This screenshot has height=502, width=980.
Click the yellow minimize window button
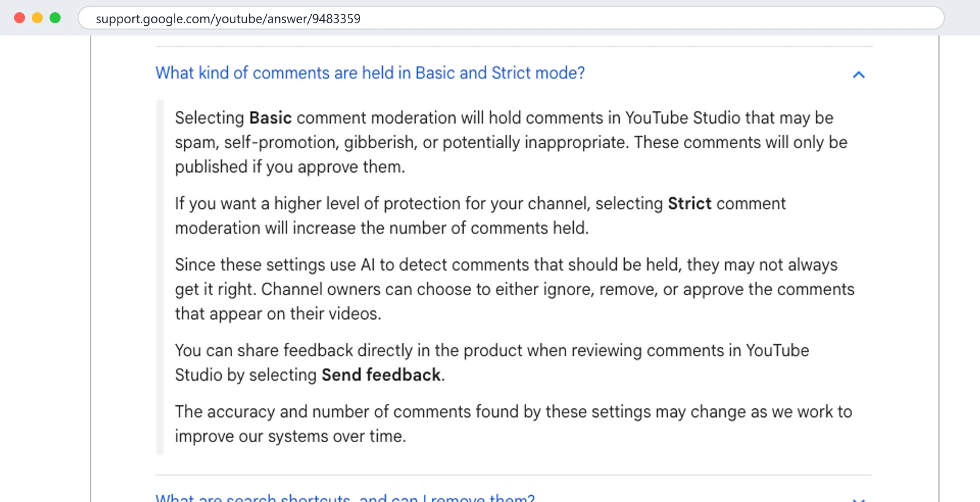[x=37, y=18]
